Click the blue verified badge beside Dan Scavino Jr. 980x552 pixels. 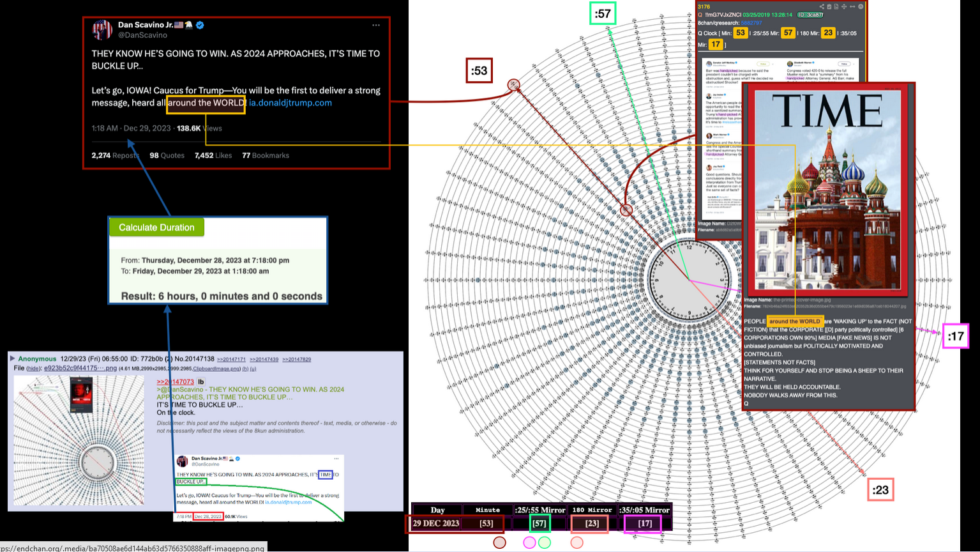(200, 25)
